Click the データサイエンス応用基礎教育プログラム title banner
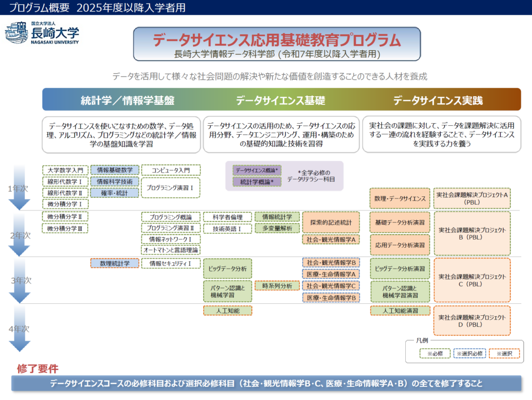 tap(276, 45)
